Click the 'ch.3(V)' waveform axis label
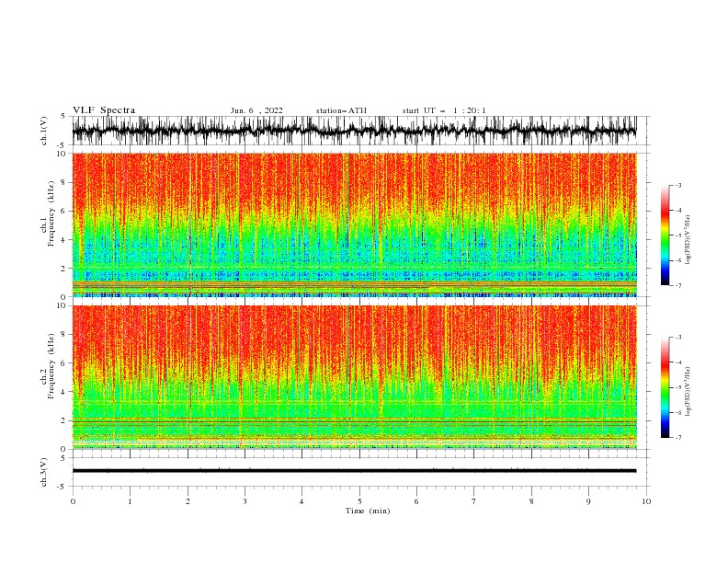The width and height of the screenshot is (728, 563). [x=44, y=472]
